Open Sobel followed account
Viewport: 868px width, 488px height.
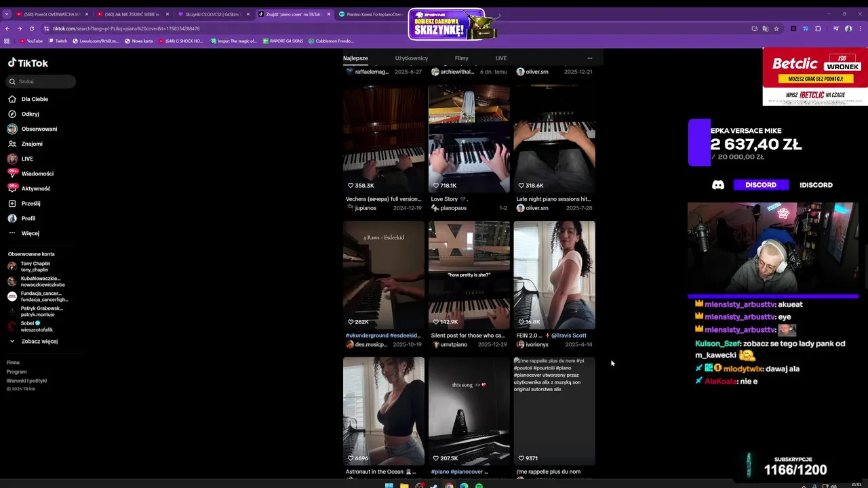(30, 326)
